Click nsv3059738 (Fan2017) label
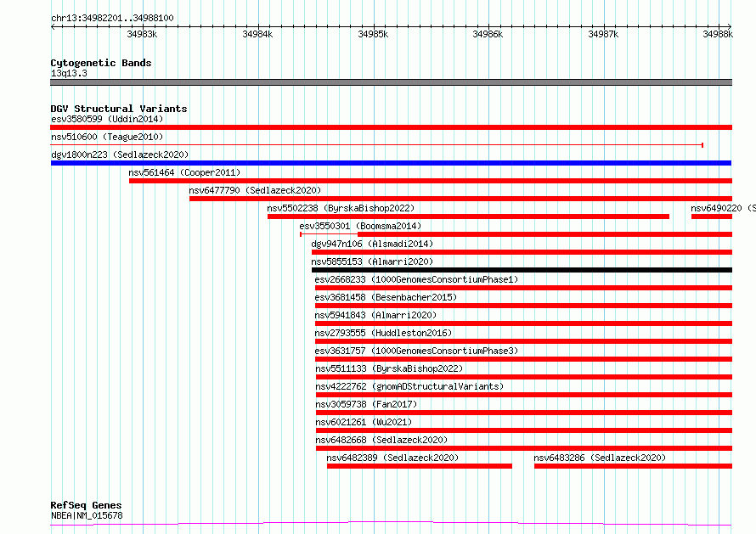756x534 pixels. pyautogui.click(x=366, y=404)
